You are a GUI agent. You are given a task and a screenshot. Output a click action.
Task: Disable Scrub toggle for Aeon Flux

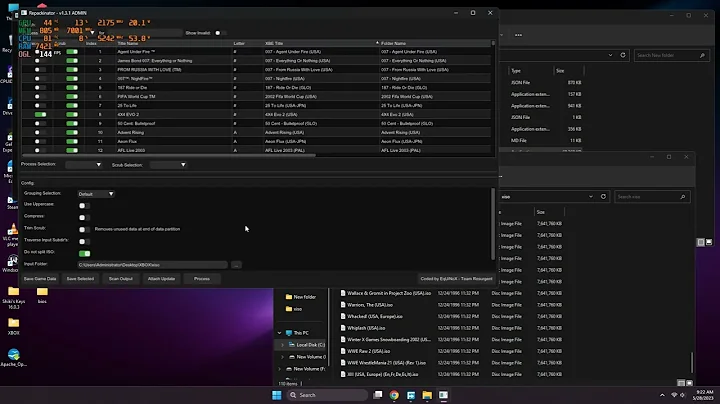click(72, 141)
